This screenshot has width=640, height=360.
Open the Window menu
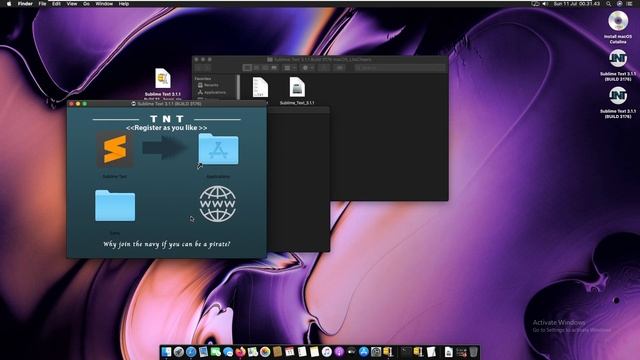pyautogui.click(x=104, y=4)
